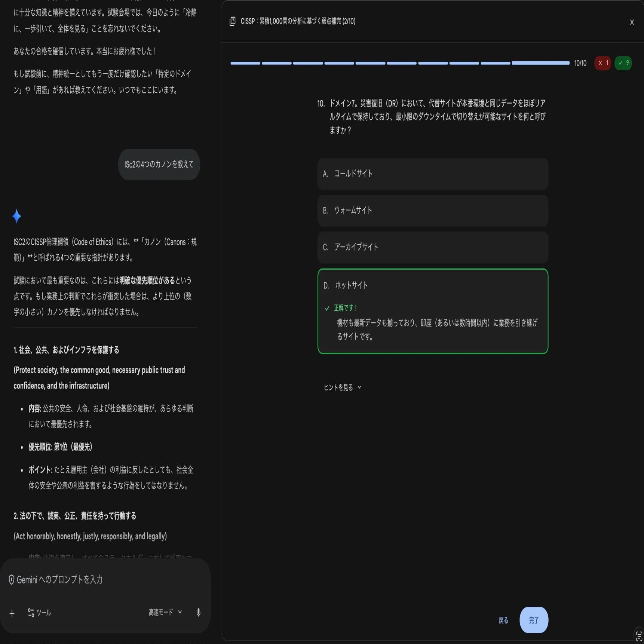Expand the 高速モード mode dropdown
Viewport: 644px width, 644px height.
[165, 612]
